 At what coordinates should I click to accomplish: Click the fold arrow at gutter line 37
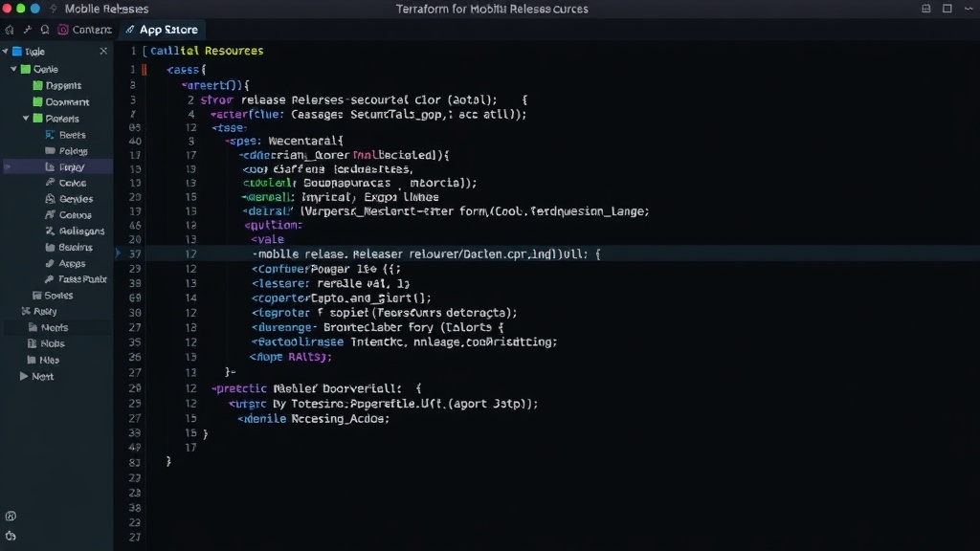pos(118,253)
